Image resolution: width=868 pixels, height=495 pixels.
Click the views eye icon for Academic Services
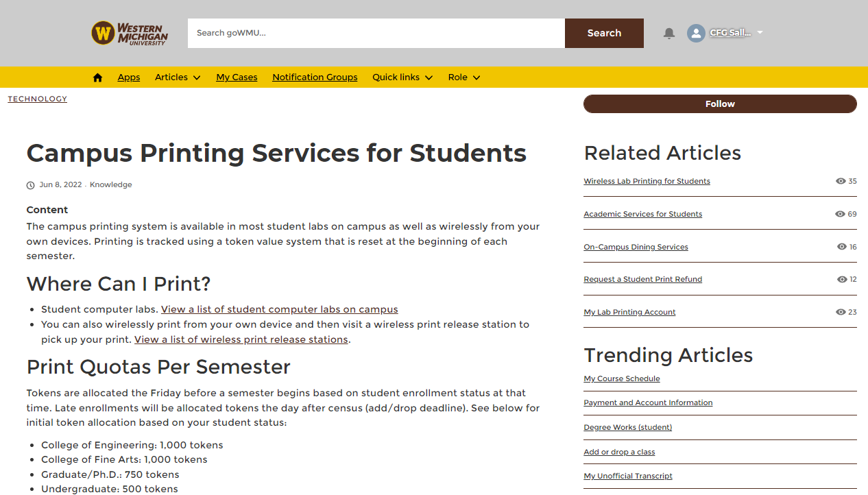point(840,214)
